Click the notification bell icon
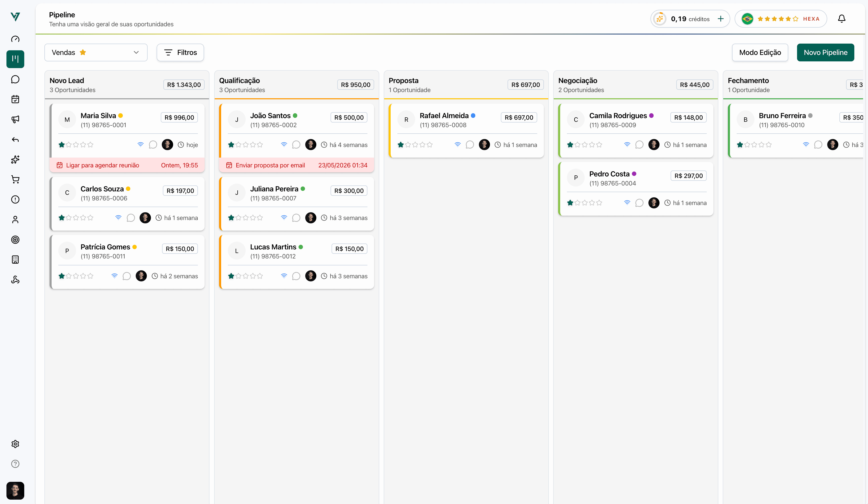 [x=841, y=19]
